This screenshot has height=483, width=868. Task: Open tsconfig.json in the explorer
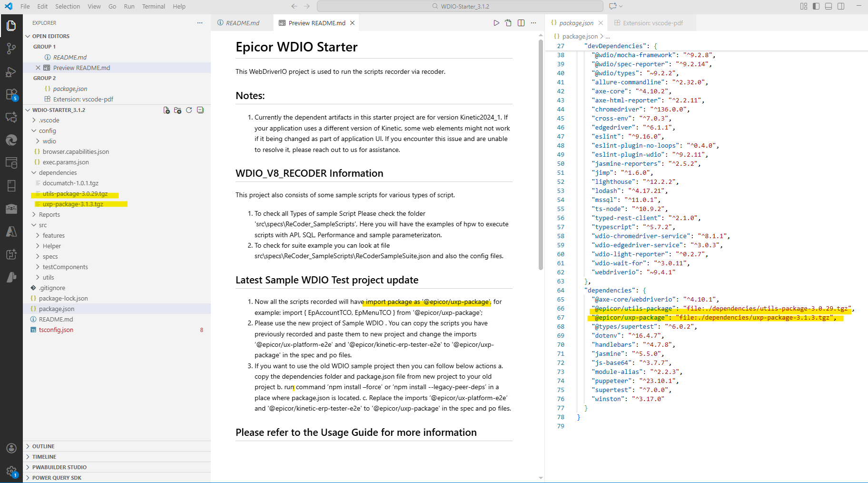[x=56, y=330]
